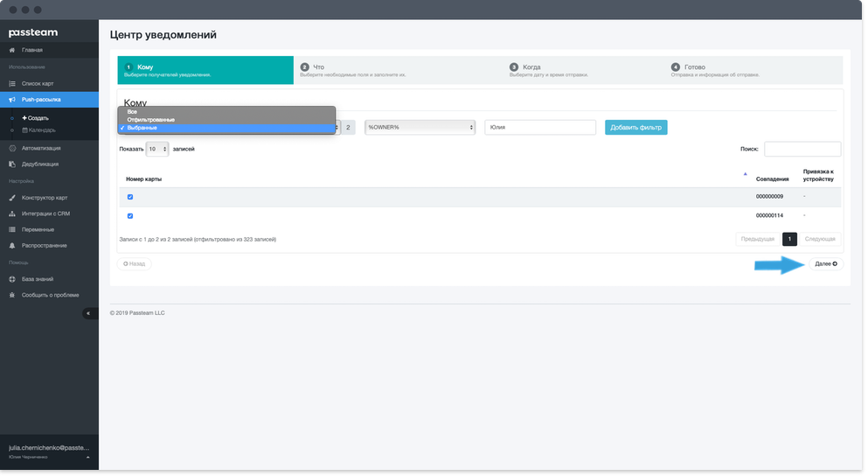Click the Добавить фильтр button
The height and width of the screenshot is (476, 868).
(636, 128)
